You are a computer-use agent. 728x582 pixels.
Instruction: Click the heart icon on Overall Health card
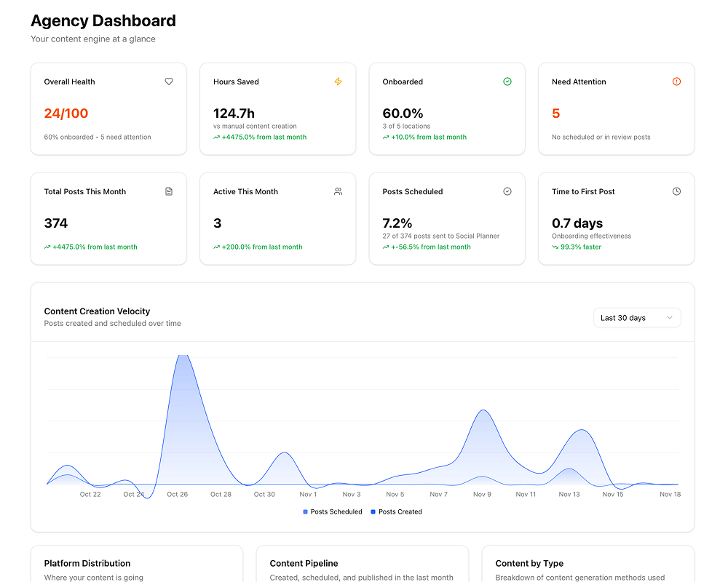click(168, 81)
